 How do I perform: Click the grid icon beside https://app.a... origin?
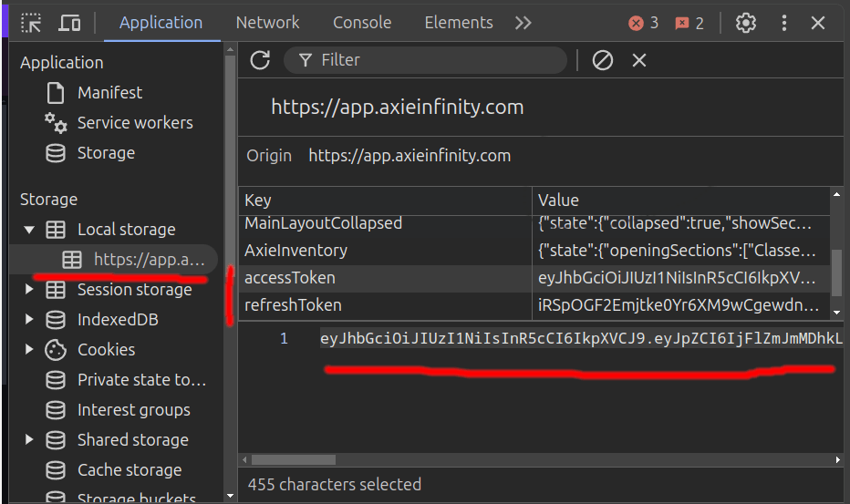(72, 260)
